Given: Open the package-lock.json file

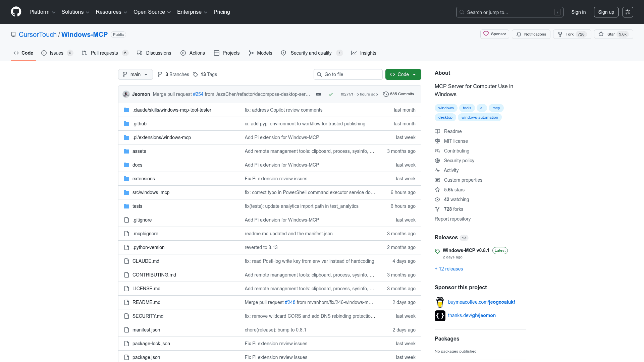Looking at the screenshot, I should (151, 344).
